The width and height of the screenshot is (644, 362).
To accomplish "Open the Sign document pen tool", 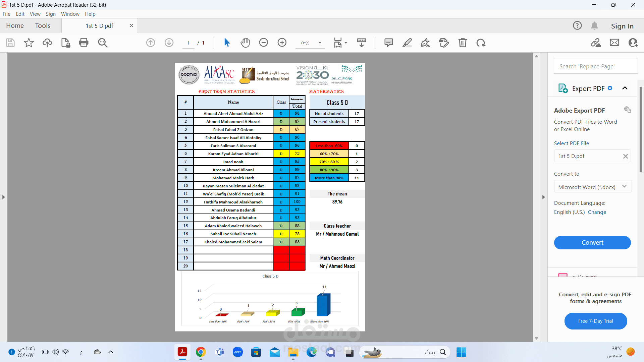I will [426, 43].
